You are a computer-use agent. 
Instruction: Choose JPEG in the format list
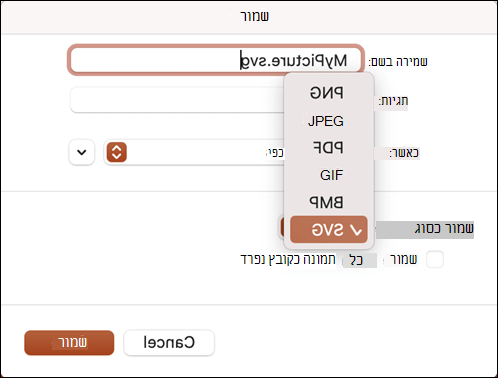[x=326, y=121]
